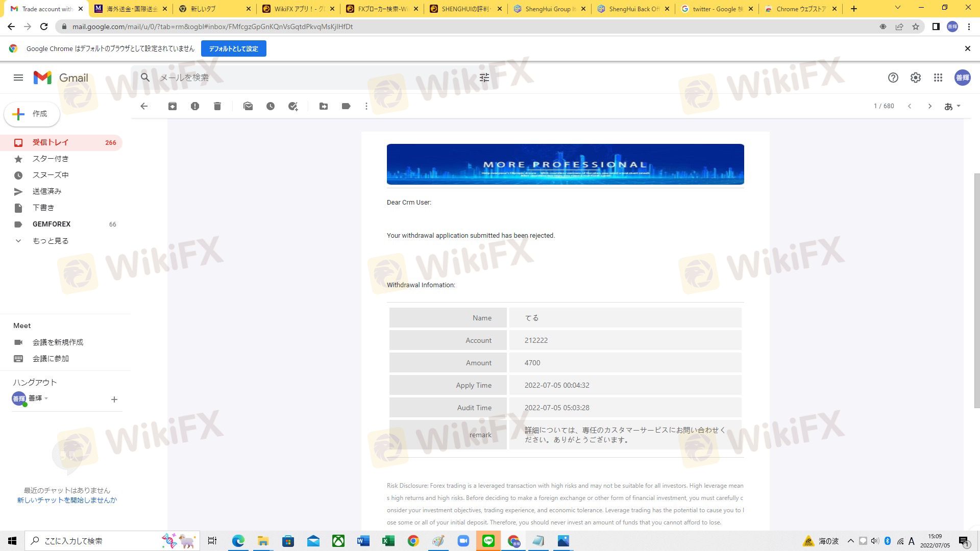Viewport: 980px width, 551px height.
Task: Switch to the WikiFX アプリ tab
Action: point(298,9)
